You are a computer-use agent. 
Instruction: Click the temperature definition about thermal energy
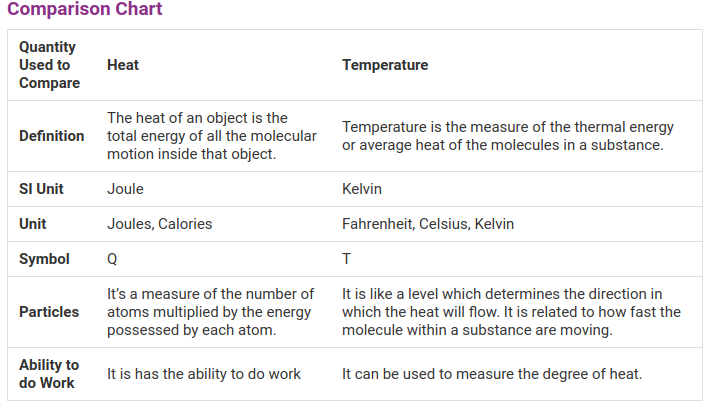508,136
